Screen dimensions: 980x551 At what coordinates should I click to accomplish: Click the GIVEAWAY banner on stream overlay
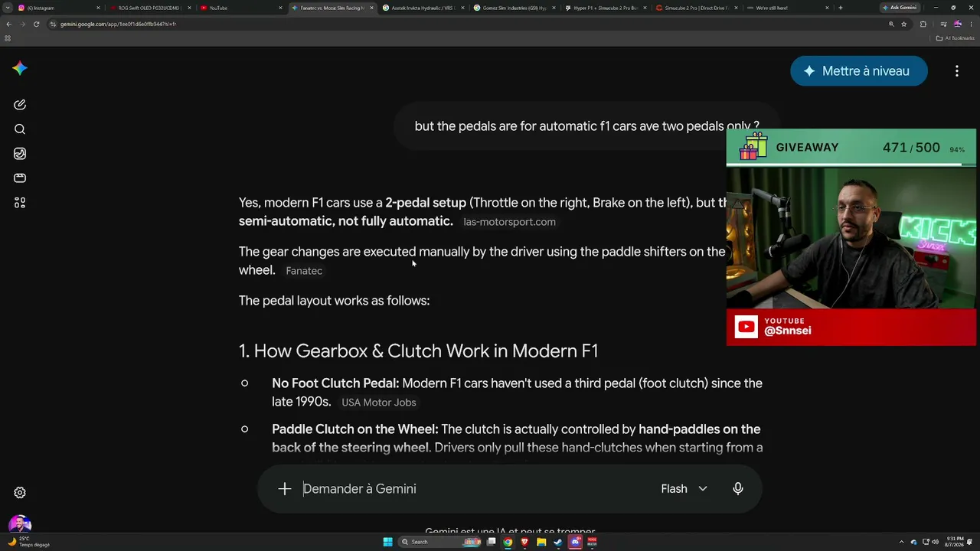coord(851,148)
